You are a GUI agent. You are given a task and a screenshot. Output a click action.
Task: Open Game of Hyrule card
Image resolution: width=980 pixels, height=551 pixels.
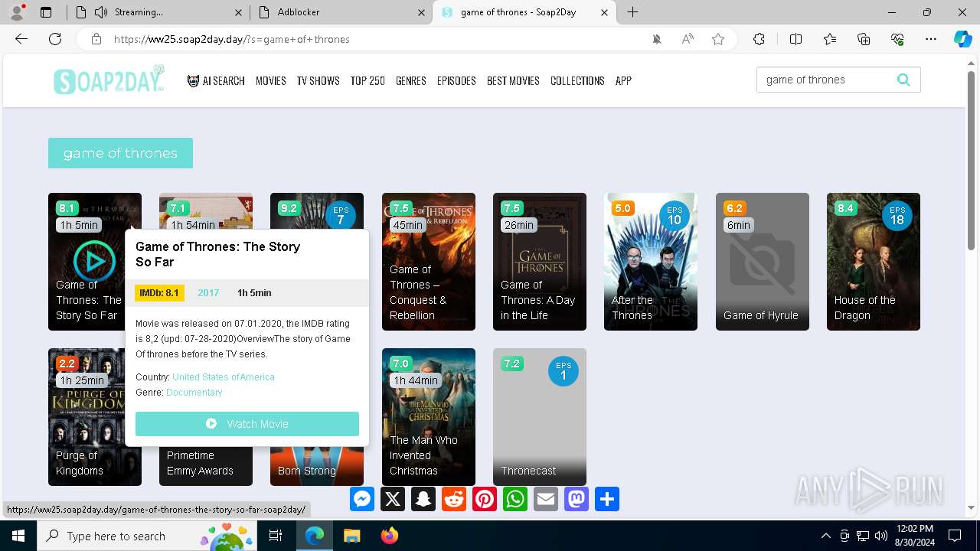tap(763, 262)
